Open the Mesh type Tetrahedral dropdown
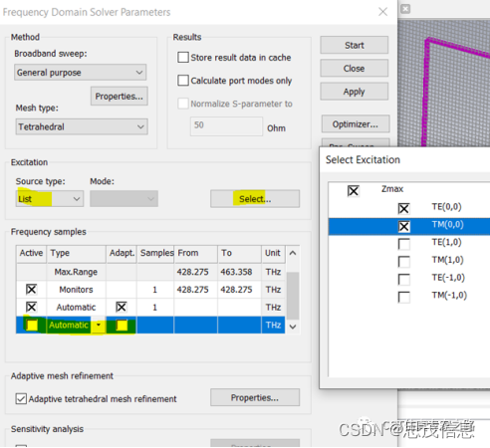This screenshot has width=490, height=448. 82,126
